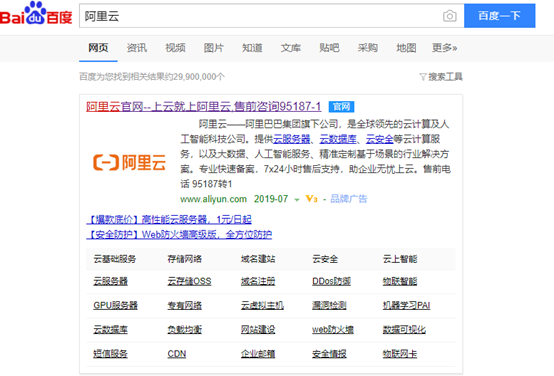Click the 百度一下 search button

(x=500, y=16)
